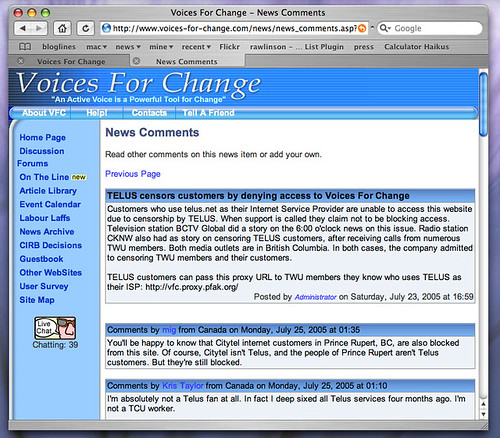Open Discussion Forums link

point(41,157)
